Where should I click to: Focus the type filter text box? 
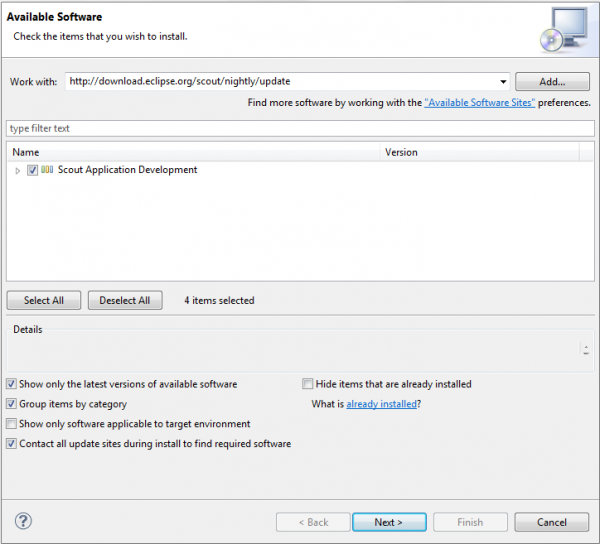[x=300, y=128]
